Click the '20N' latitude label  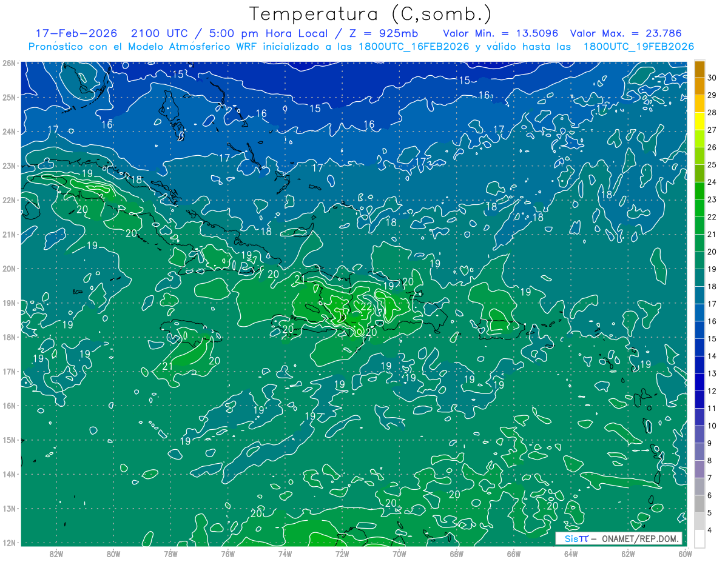[x=9, y=269]
